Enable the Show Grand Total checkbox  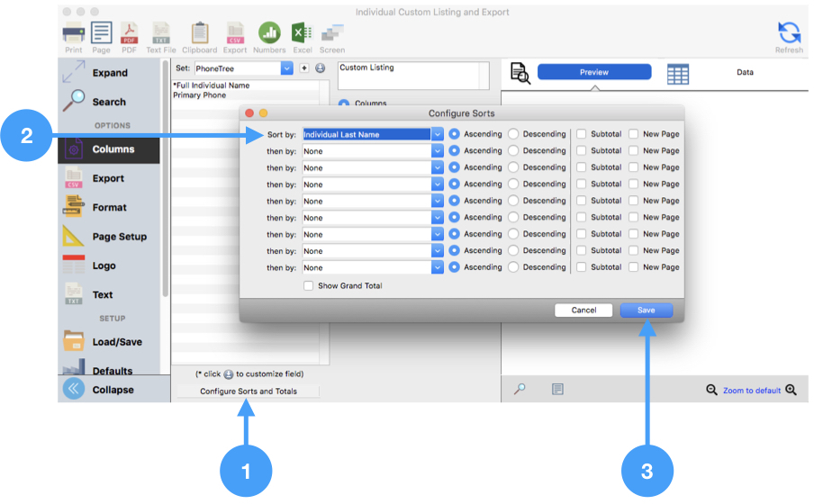coord(309,286)
